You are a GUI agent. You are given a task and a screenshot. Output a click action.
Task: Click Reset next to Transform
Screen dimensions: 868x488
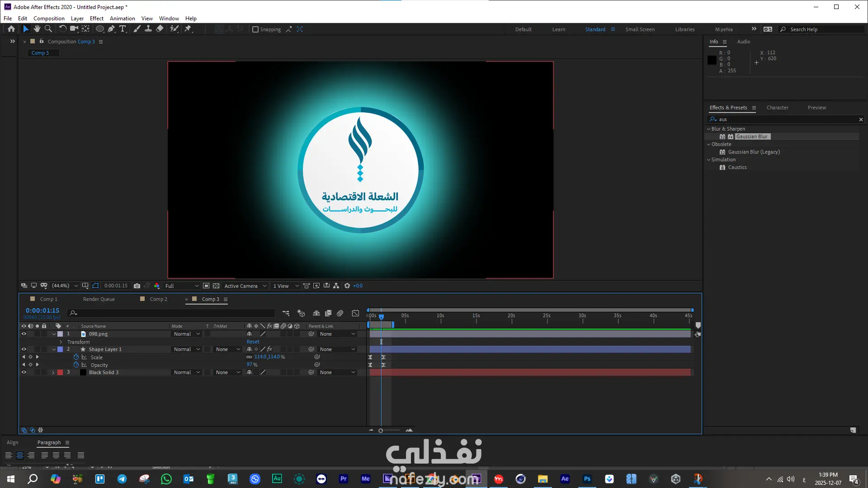253,342
